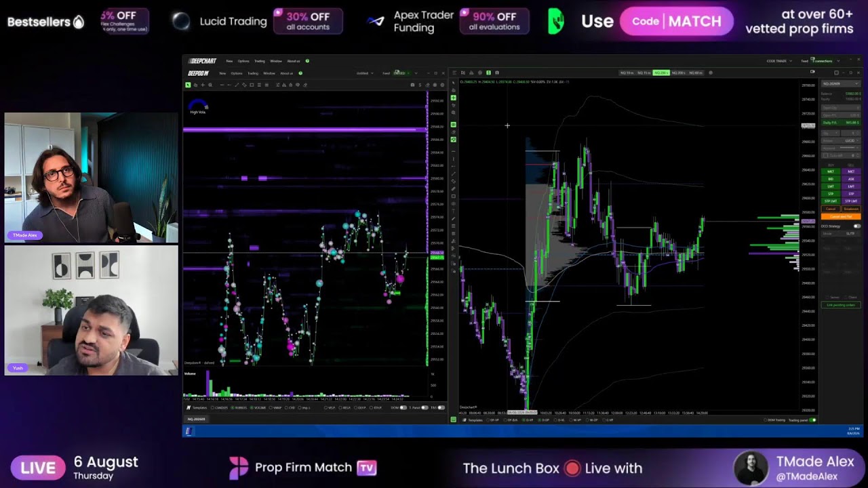Toggle the BUBBLES option in Deepdom bottom bar
This screenshot has height=488, width=868.
coord(240,407)
